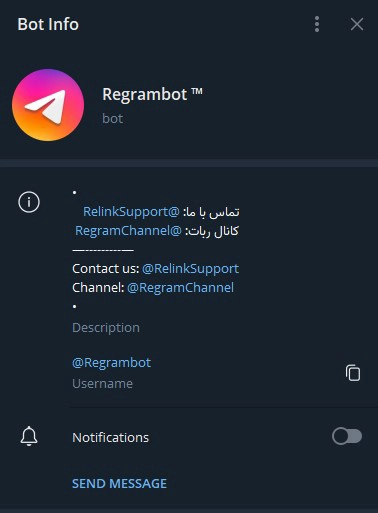
Task: Click the Persian text تماس با ما
Action: (x=211, y=212)
